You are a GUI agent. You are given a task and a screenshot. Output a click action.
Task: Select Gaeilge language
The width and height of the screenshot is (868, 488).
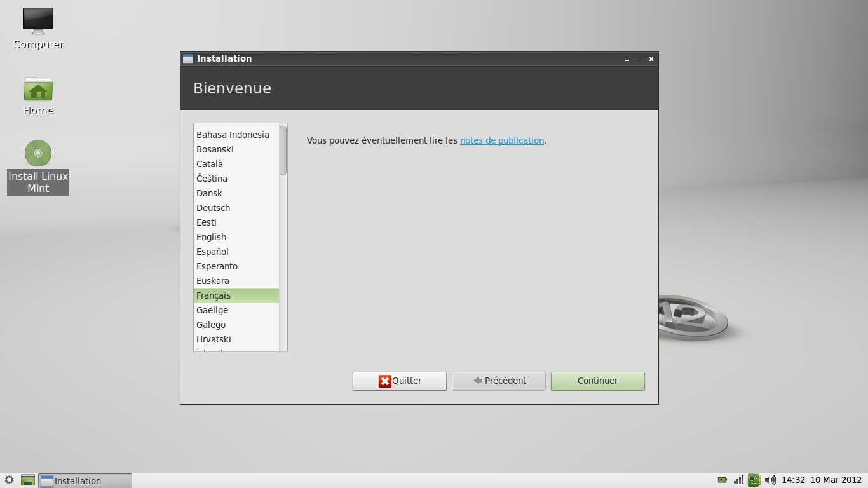(236, 310)
